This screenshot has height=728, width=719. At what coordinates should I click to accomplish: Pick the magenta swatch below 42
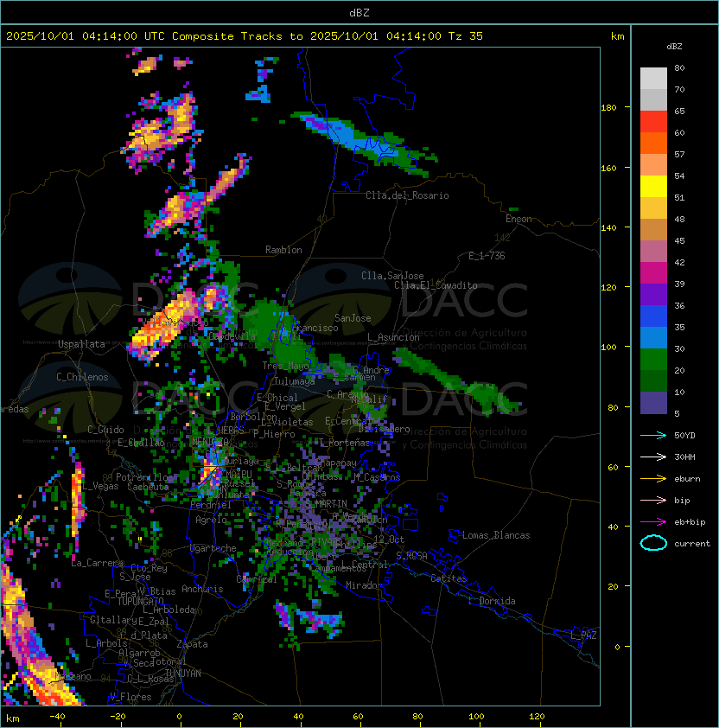(x=653, y=273)
